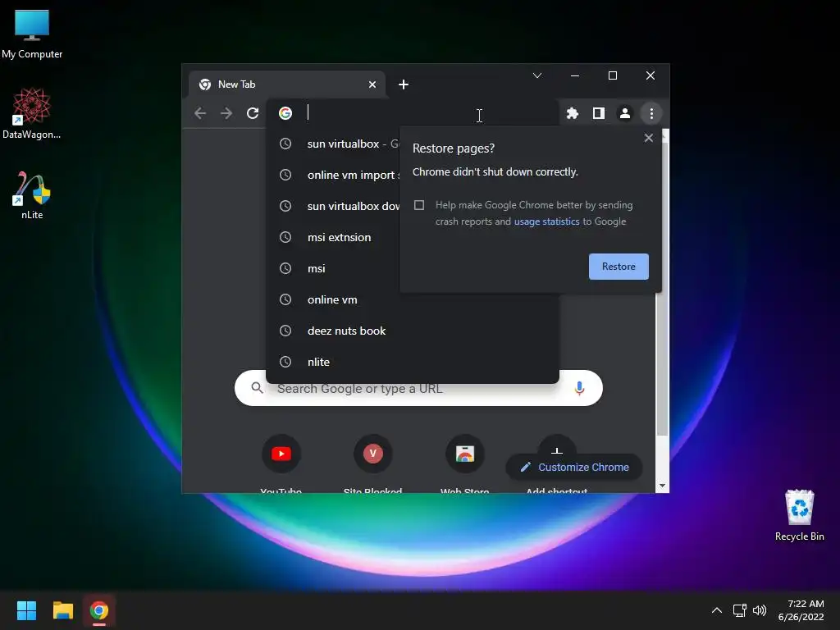Screen dimensions: 840x630
Task: Close the New Tab tab
Action: click(x=372, y=84)
